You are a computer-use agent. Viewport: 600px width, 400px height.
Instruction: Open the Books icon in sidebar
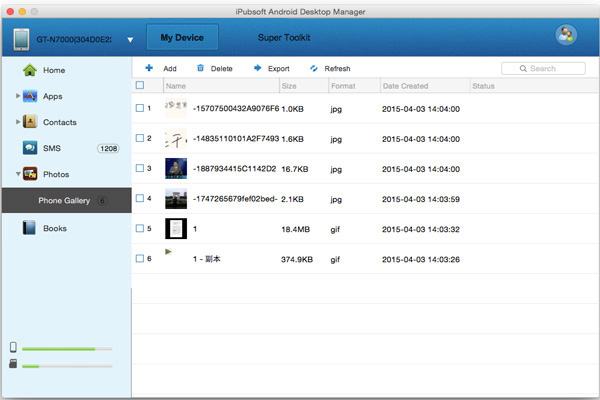30,228
